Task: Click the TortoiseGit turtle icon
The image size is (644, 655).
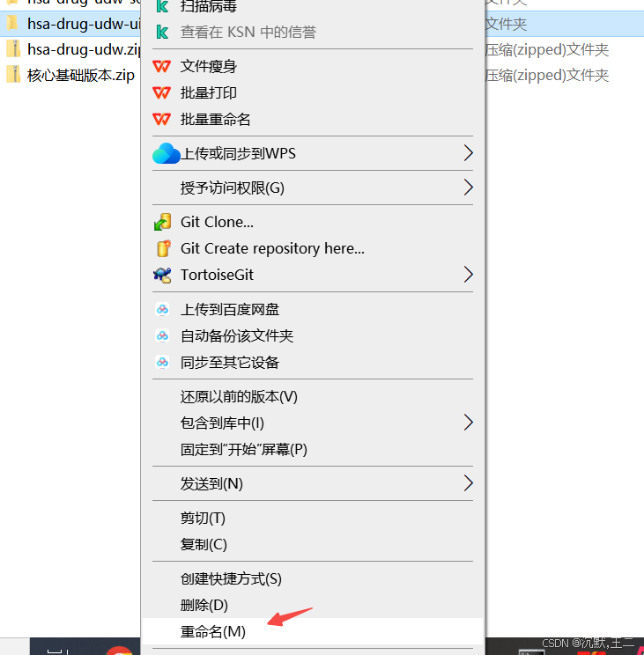Action: [162, 275]
